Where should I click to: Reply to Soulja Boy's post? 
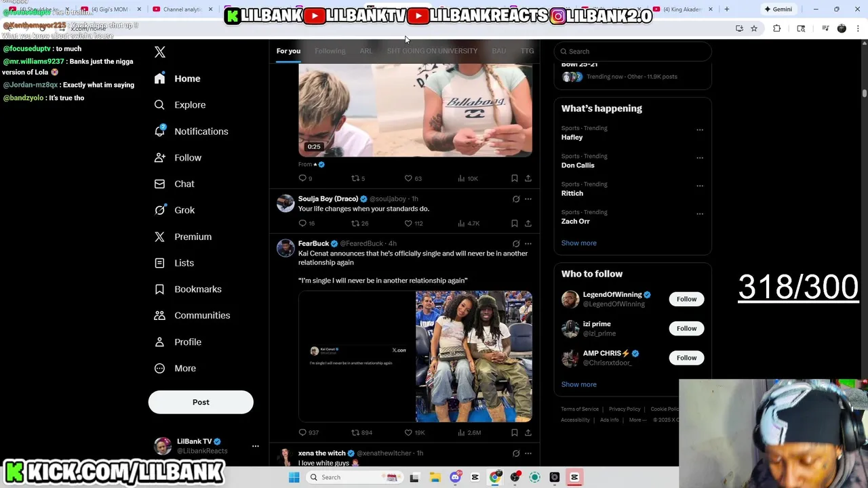click(x=306, y=223)
